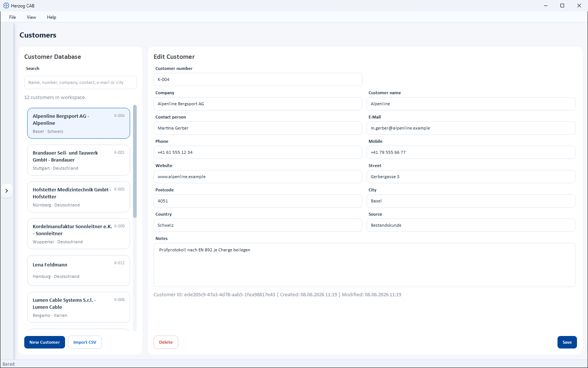
Task: Select the Alpenline Bergsport AG customer card
Action: (79, 123)
